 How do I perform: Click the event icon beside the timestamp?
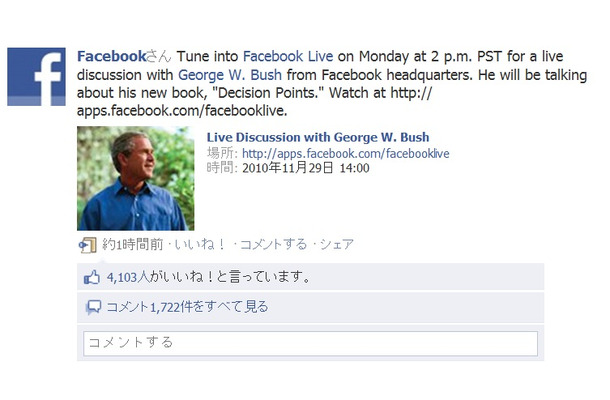click(x=88, y=245)
